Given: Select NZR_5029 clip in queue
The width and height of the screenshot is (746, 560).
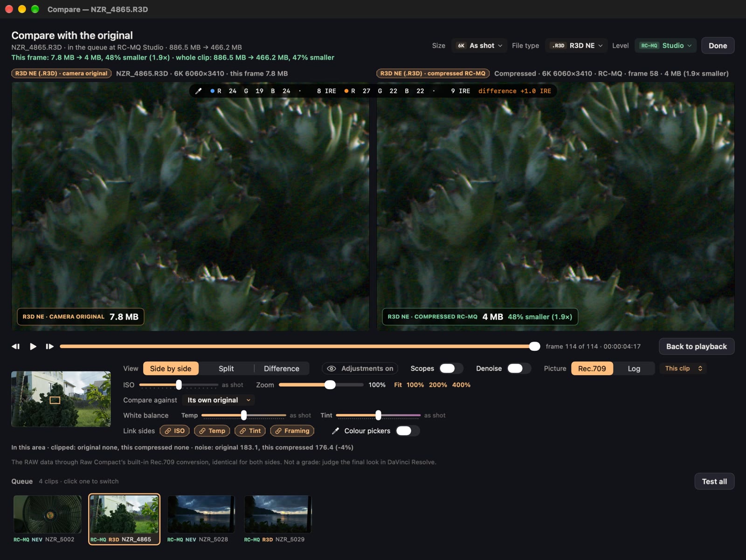Looking at the screenshot, I should pyautogui.click(x=278, y=519).
